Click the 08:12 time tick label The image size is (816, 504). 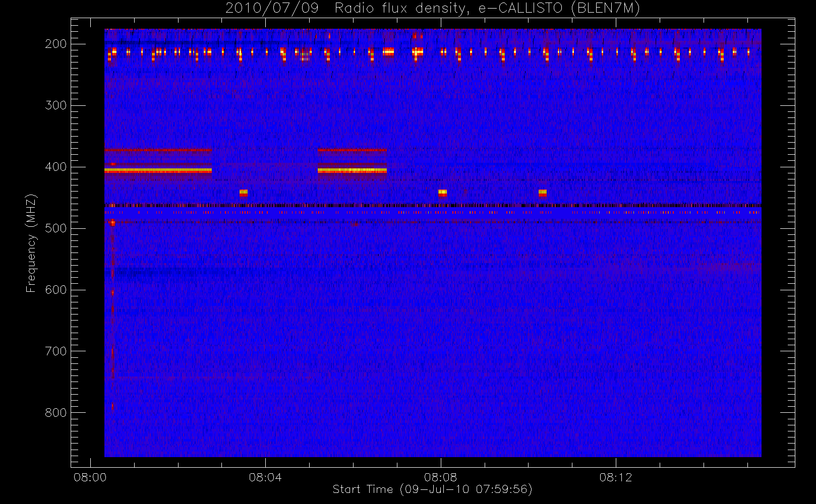pos(616,477)
